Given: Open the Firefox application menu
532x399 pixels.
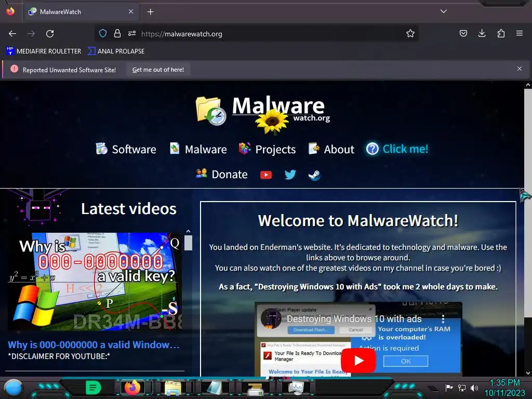Looking at the screenshot, I should (520, 34).
